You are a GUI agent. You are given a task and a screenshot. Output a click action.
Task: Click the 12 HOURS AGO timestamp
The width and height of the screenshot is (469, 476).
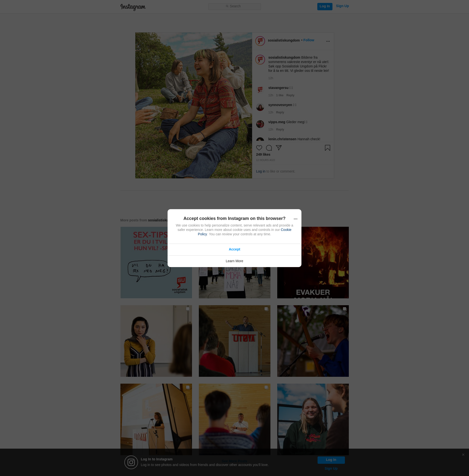(x=265, y=160)
